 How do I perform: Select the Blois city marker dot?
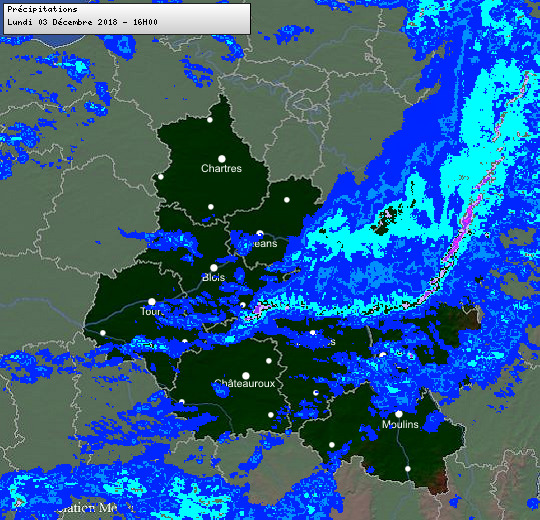coord(214,268)
